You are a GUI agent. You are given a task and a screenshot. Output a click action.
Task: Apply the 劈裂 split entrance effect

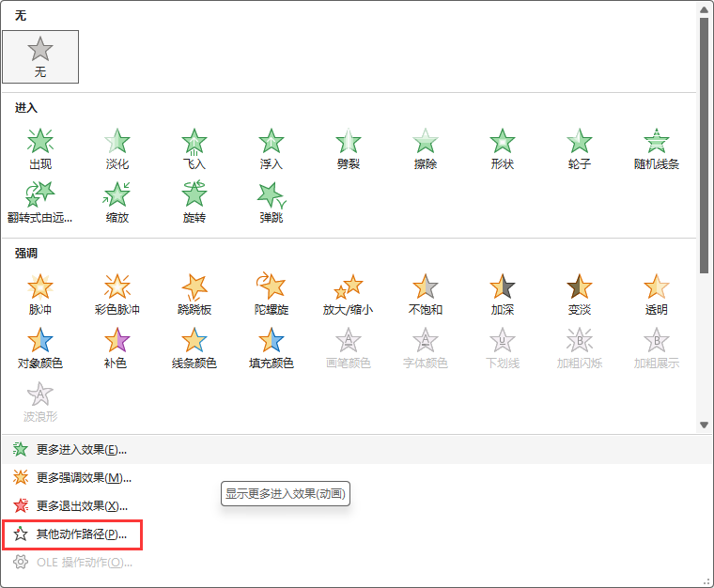[x=349, y=148]
